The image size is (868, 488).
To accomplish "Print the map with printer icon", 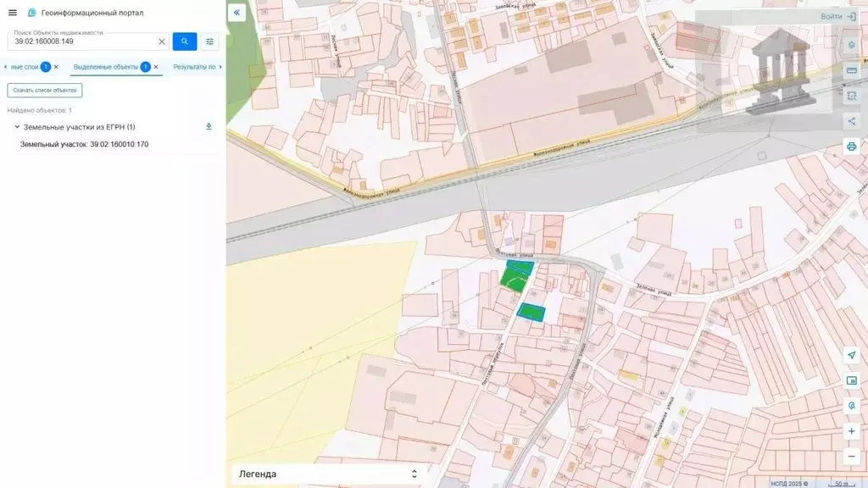I will pos(851,147).
